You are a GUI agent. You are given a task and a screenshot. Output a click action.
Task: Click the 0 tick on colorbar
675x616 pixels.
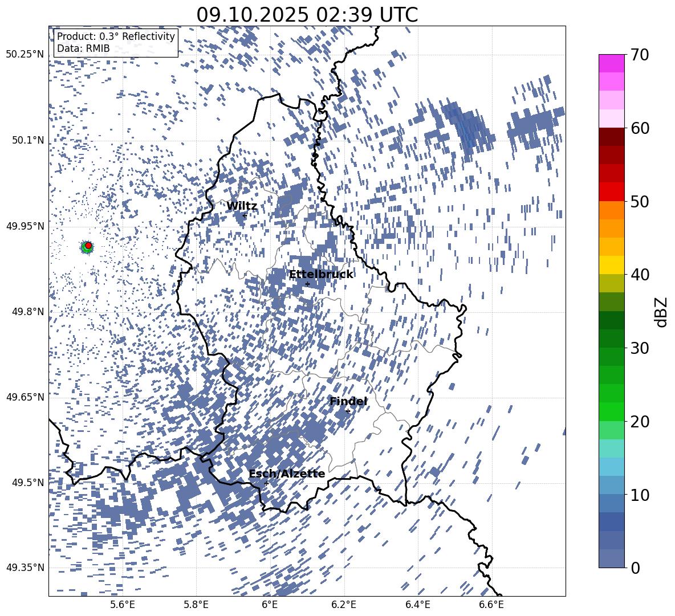[x=636, y=568]
